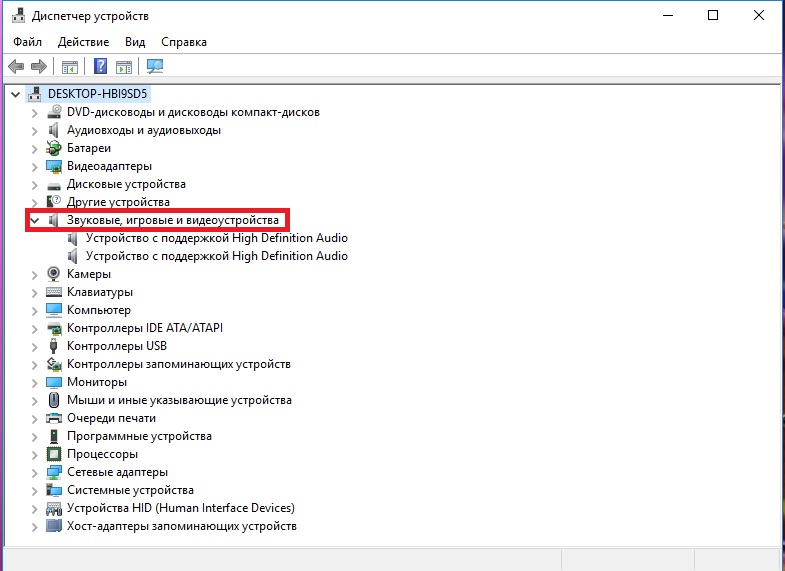Open the Действие menu
The height and width of the screenshot is (571, 785).
coord(84,42)
